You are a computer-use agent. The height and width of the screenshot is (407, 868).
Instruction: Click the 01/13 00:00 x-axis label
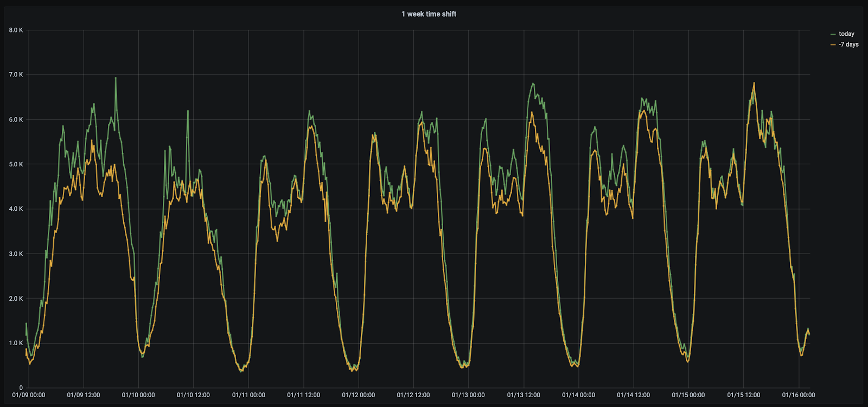468,395
